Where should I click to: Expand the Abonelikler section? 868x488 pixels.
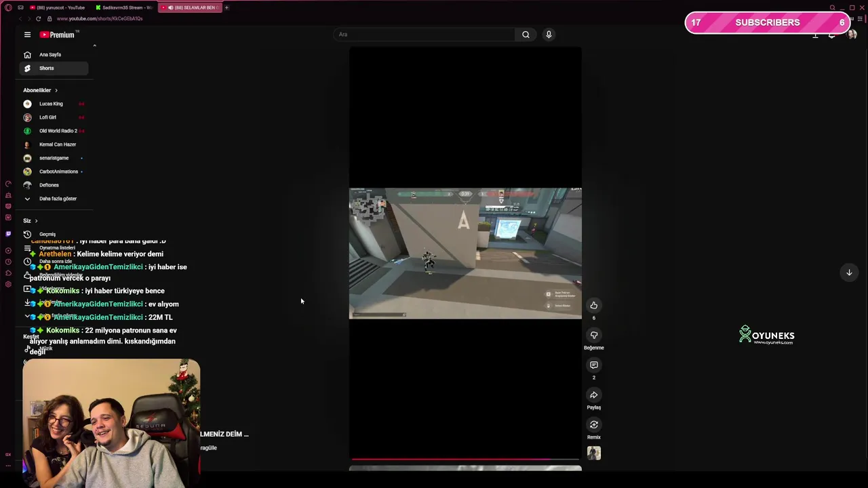point(41,90)
